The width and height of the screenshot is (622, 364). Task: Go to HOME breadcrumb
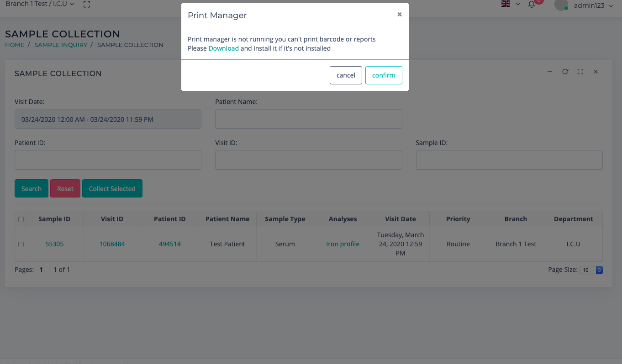pos(15,45)
